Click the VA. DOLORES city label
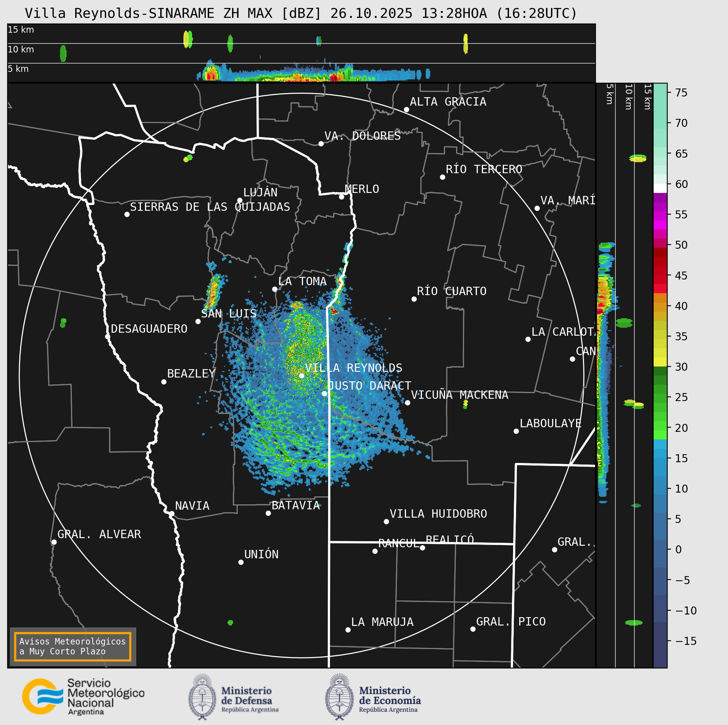Viewport: 728px width, 725px height. (362, 136)
